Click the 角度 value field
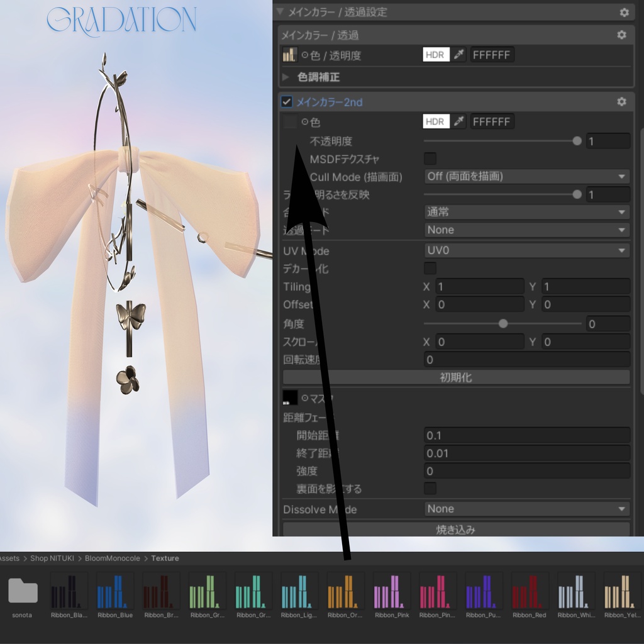The height and width of the screenshot is (644, 644). click(608, 324)
